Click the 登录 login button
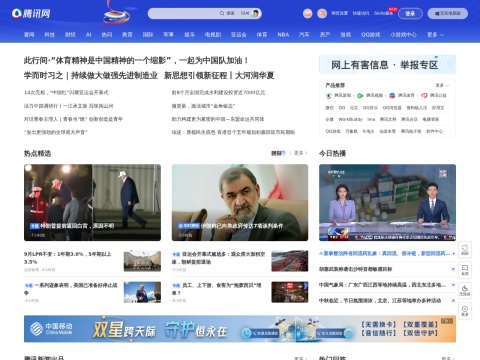 pyautogui.click(x=410, y=13)
